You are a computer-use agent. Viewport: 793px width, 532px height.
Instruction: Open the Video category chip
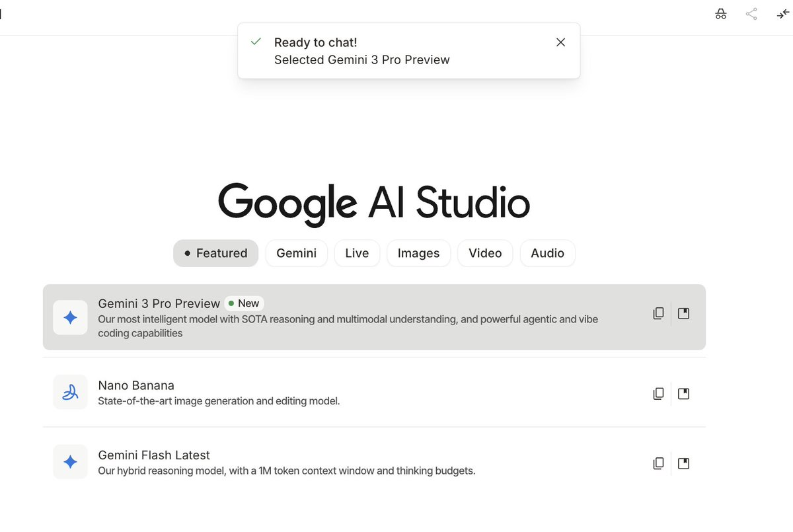tap(485, 253)
